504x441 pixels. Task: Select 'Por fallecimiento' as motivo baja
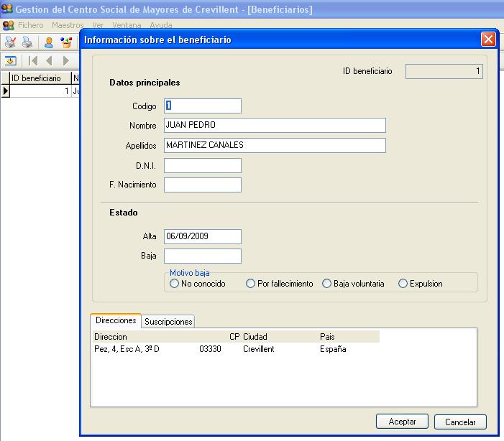[250, 284]
